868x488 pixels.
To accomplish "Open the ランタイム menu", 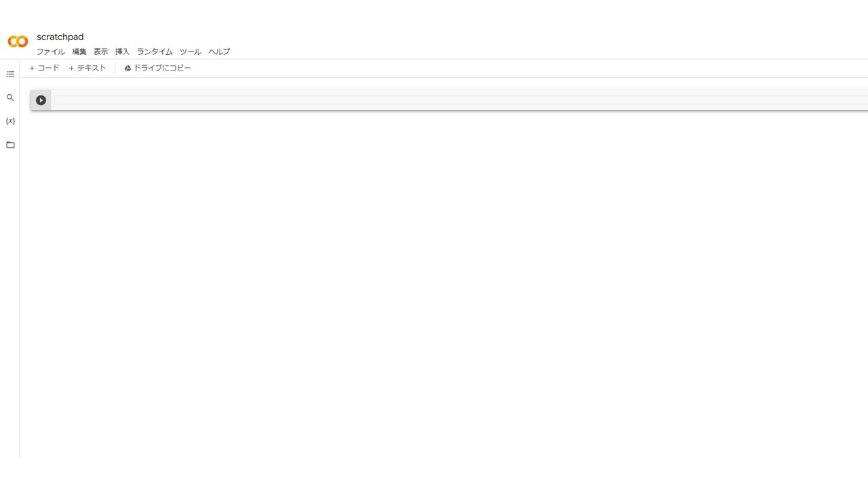I will pyautogui.click(x=155, y=52).
